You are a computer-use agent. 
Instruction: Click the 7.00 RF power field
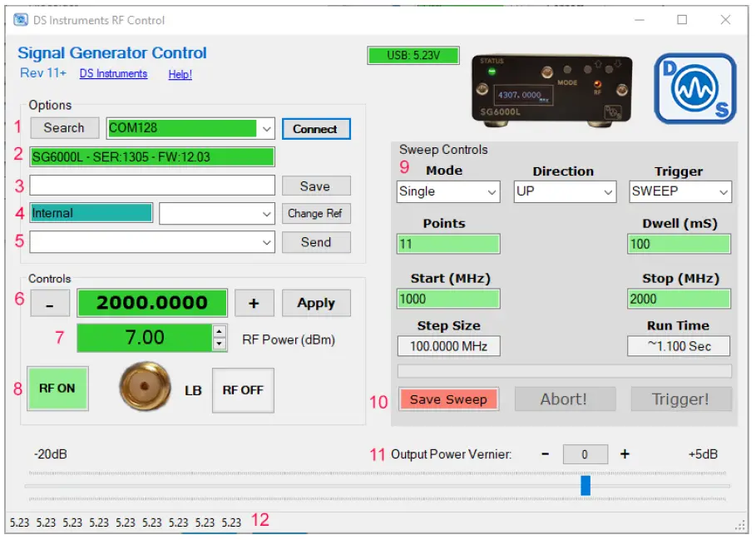pos(145,338)
